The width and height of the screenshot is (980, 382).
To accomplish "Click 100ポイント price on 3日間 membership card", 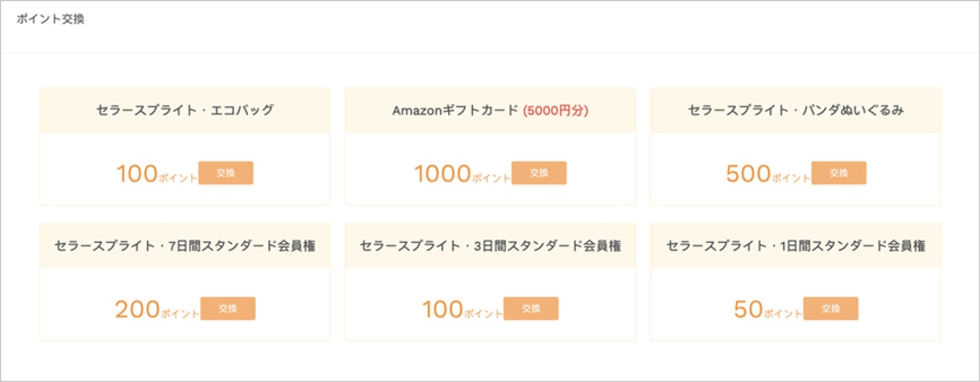I will (x=461, y=310).
